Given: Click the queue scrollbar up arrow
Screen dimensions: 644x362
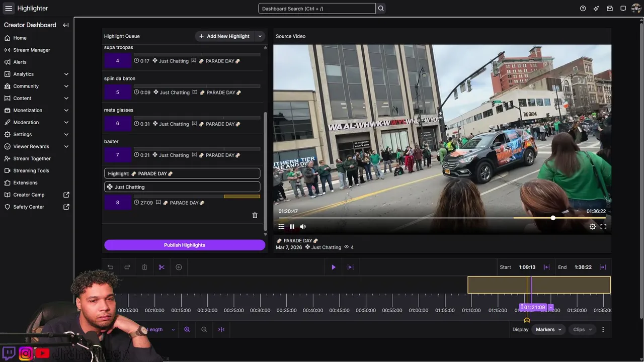Looking at the screenshot, I should click(x=265, y=47).
